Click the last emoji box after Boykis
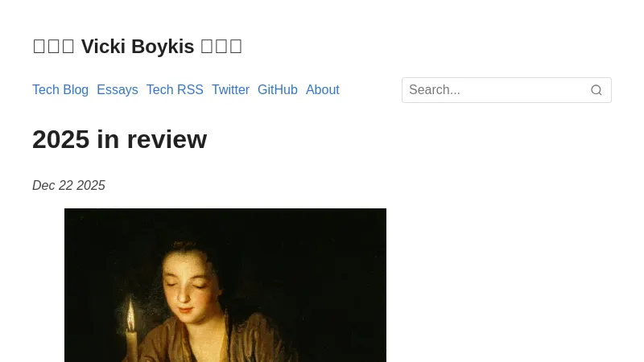The width and height of the screenshot is (644, 362). tap(236, 47)
